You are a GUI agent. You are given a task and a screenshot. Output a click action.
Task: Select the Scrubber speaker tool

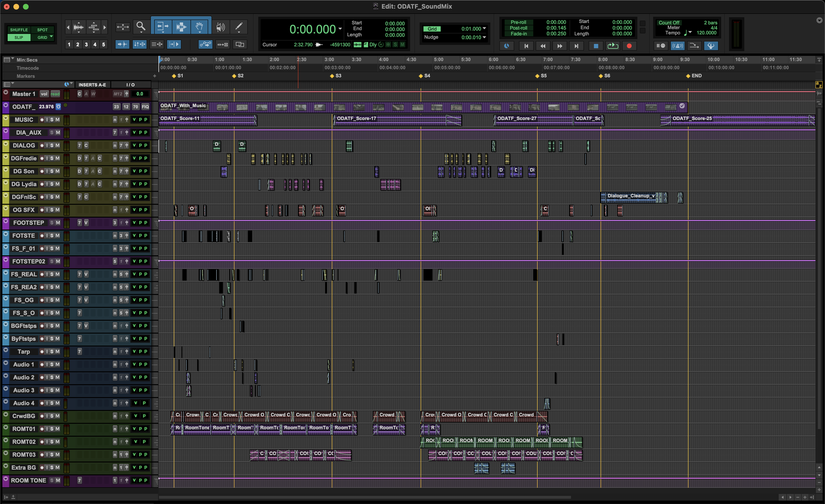pyautogui.click(x=220, y=27)
